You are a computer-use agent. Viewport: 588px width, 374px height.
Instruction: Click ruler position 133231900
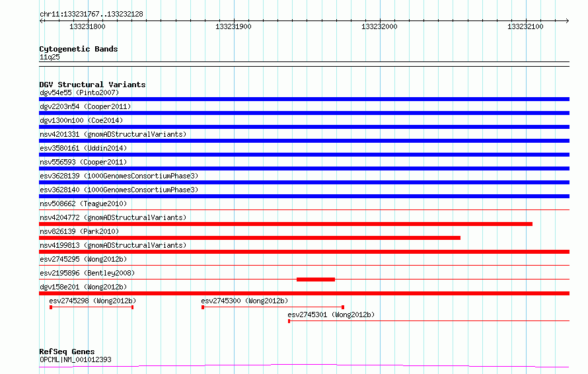[x=233, y=26]
